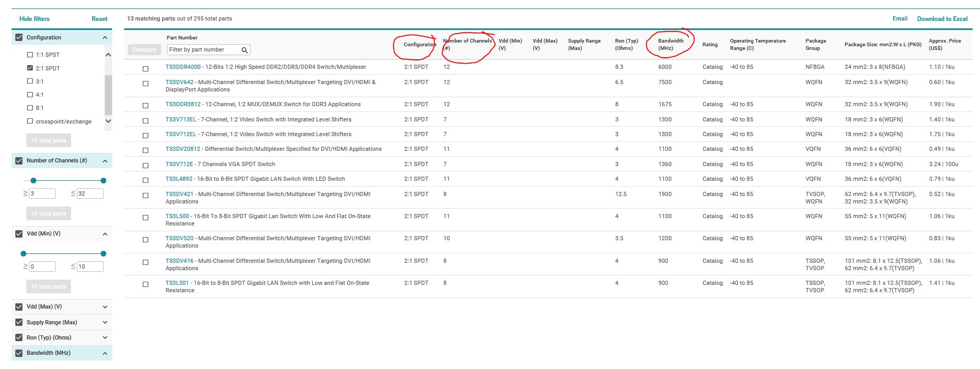Expand the Supply Range (Max) filter section
Screen dimensions: 980x369
click(x=105, y=322)
